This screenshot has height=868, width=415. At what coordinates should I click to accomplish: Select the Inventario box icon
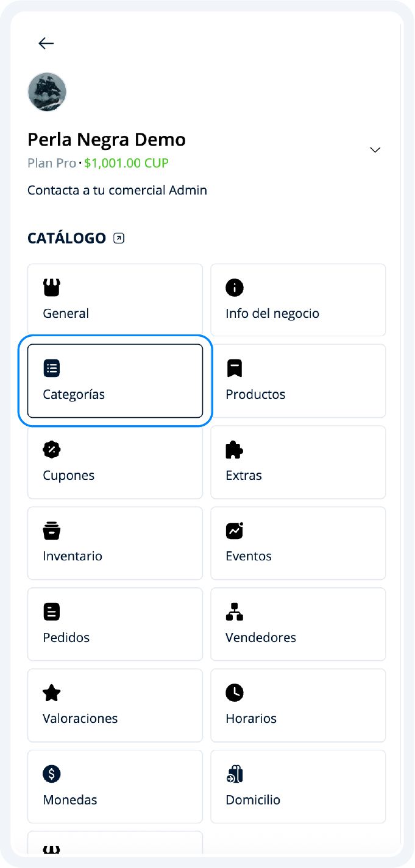[51, 531]
